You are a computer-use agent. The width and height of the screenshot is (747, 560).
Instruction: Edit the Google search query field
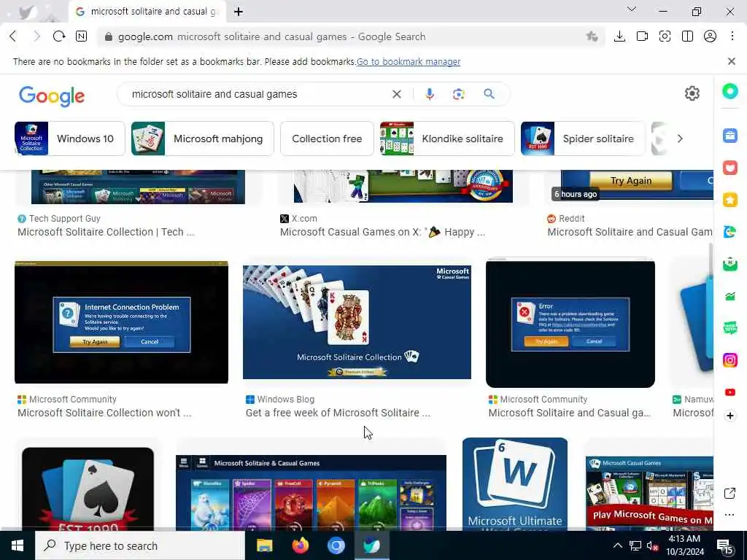tap(258, 94)
